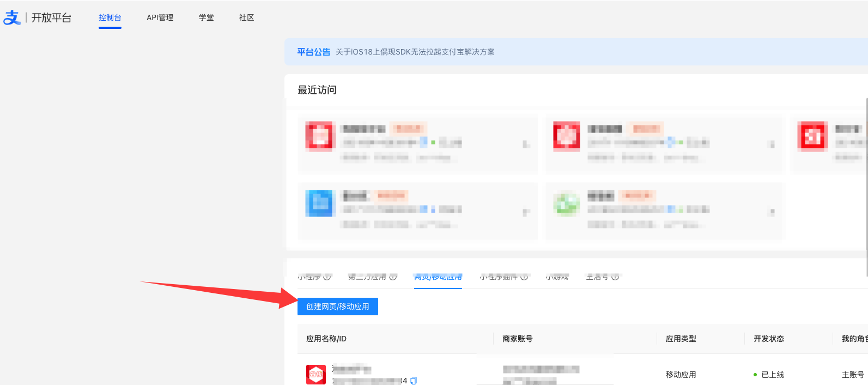Click the 平台公告 label
The image size is (868, 385).
pos(313,52)
